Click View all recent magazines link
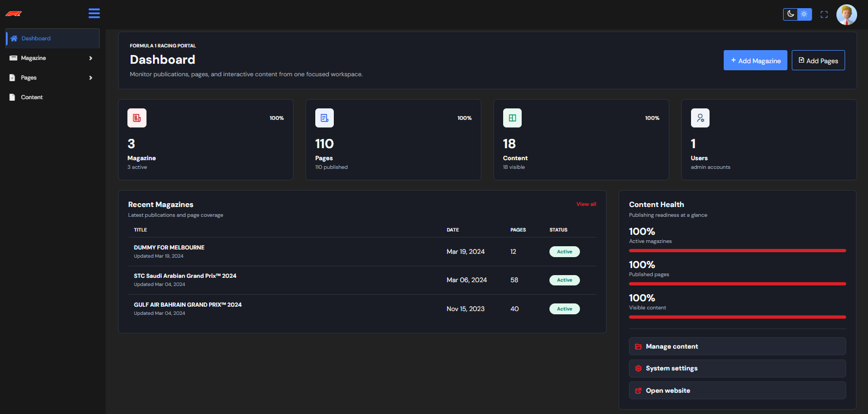868x414 pixels. tap(586, 204)
